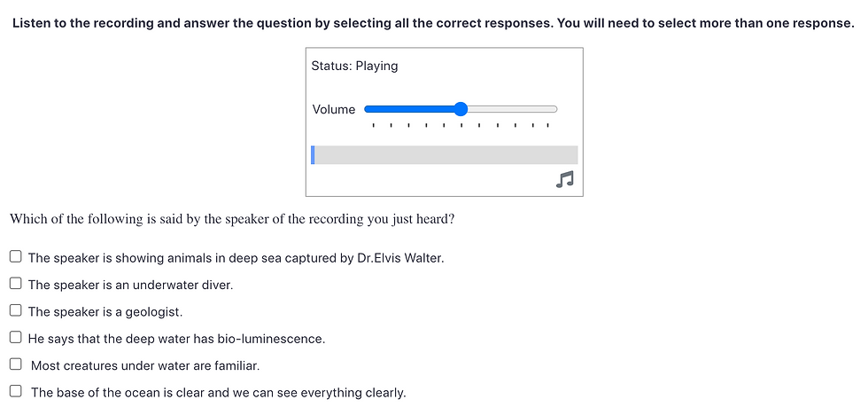The height and width of the screenshot is (415, 868).
Task: Click the 'Volume' label
Action: [334, 110]
